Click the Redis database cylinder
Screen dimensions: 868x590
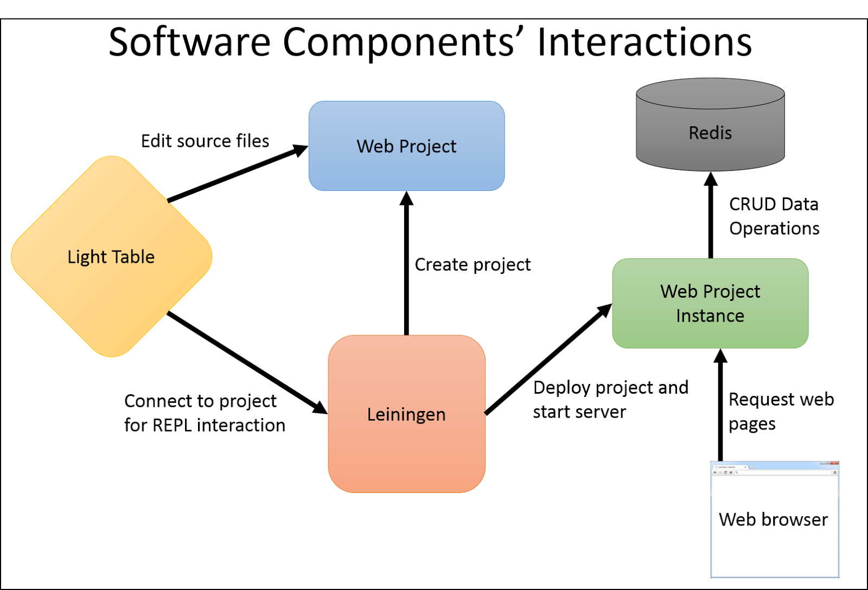(x=710, y=124)
